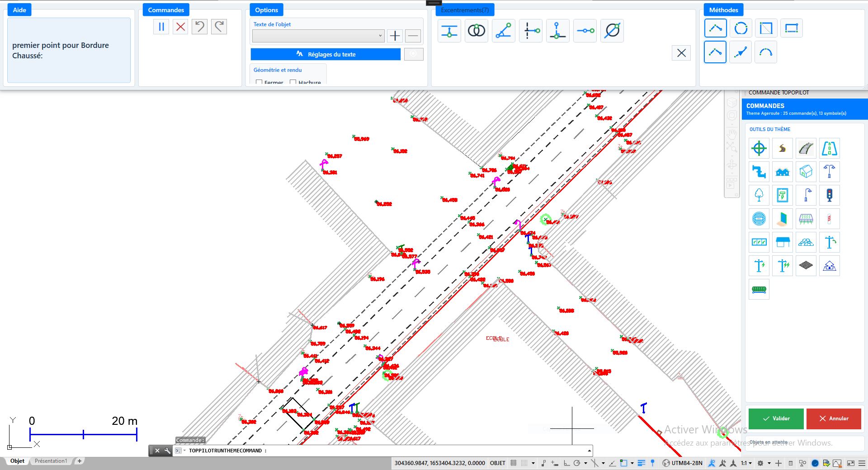Select the road lane markings theme tool
Screen dimensions: 868x470
830,148
